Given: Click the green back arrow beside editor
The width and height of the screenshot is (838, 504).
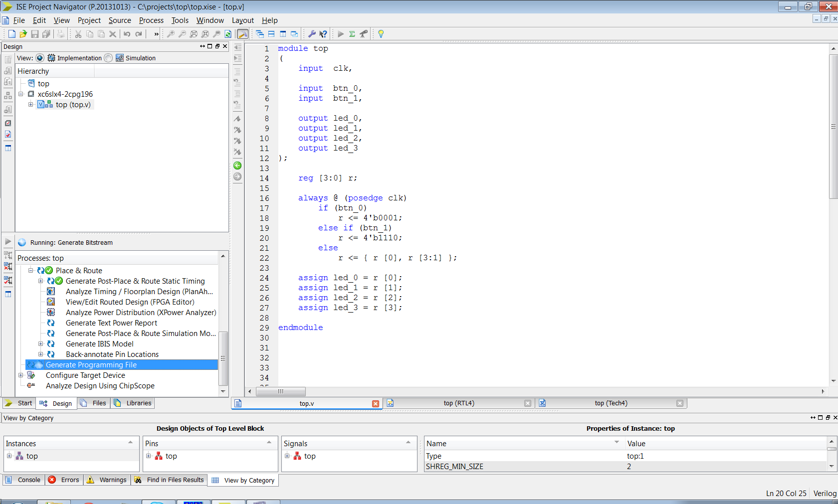Looking at the screenshot, I should [237, 166].
